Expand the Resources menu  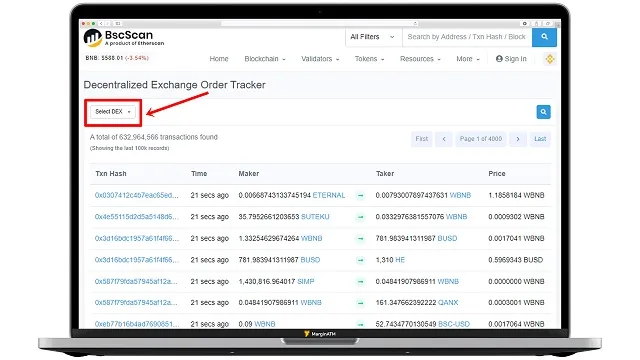coord(420,59)
